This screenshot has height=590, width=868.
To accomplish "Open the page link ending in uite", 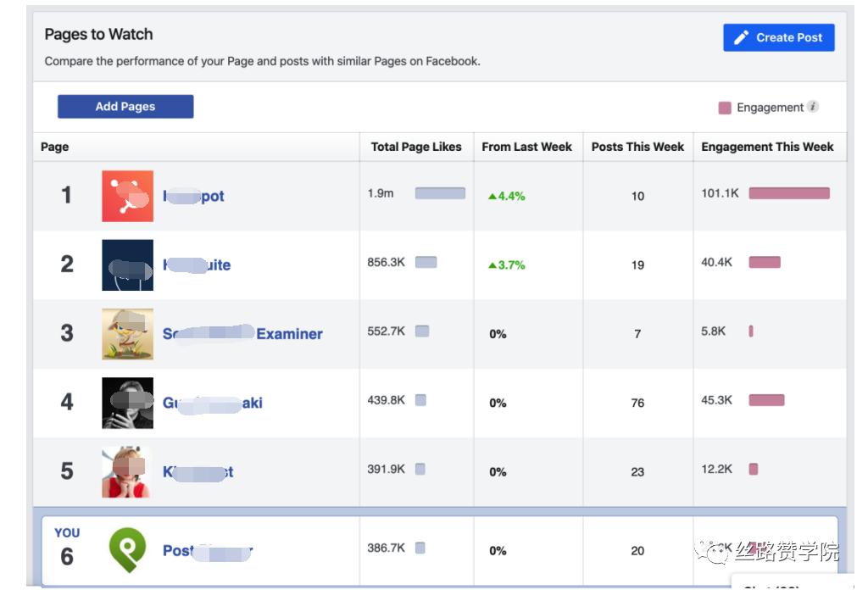I will click(x=197, y=265).
